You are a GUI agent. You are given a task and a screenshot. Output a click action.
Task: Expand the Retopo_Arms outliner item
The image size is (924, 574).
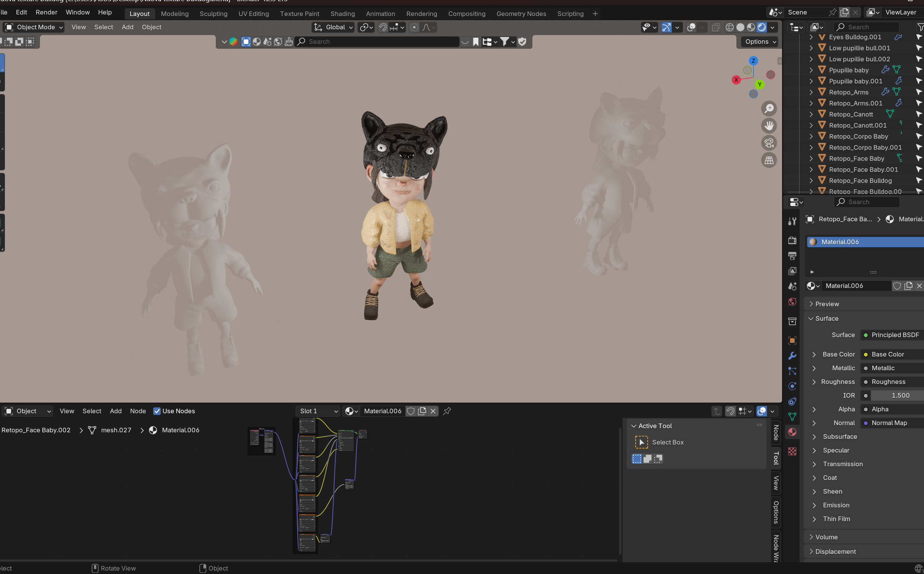(811, 92)
